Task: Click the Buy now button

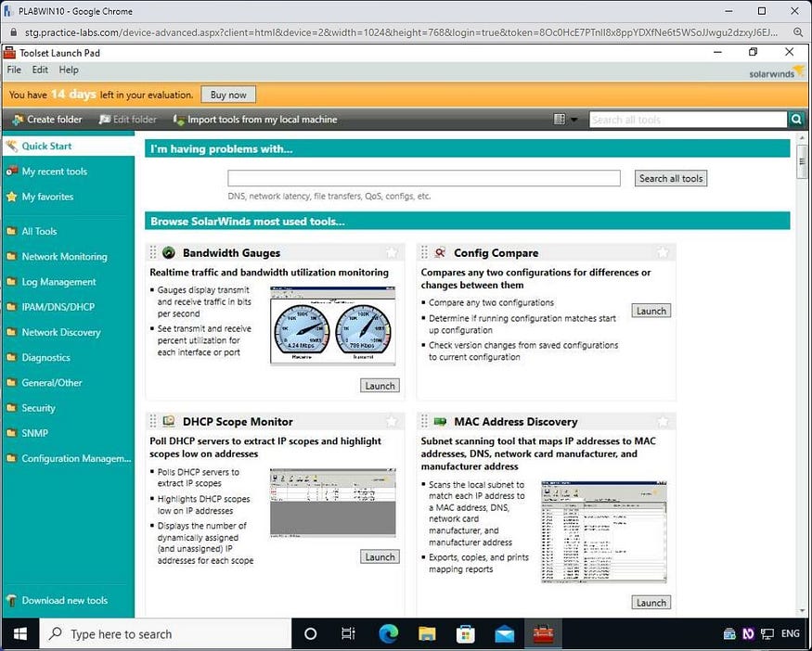Action: click(228, 95)
